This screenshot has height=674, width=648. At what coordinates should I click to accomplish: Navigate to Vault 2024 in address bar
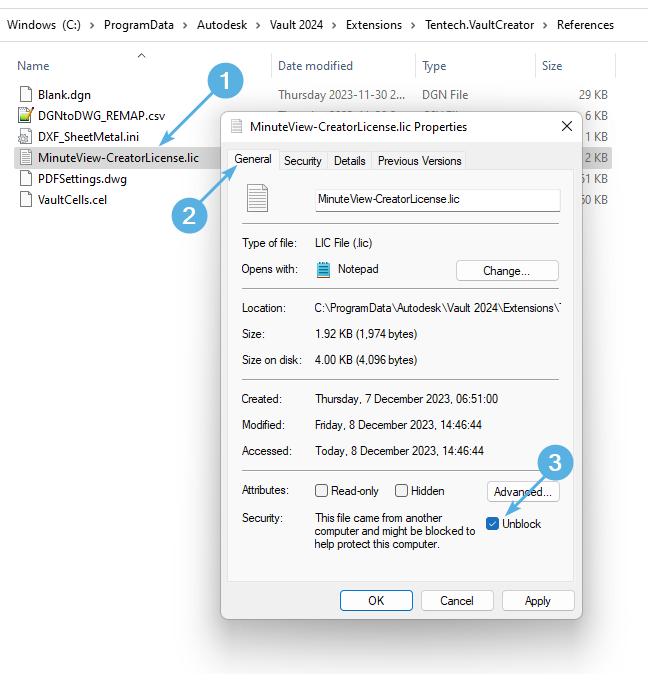[x=296, y=25]
